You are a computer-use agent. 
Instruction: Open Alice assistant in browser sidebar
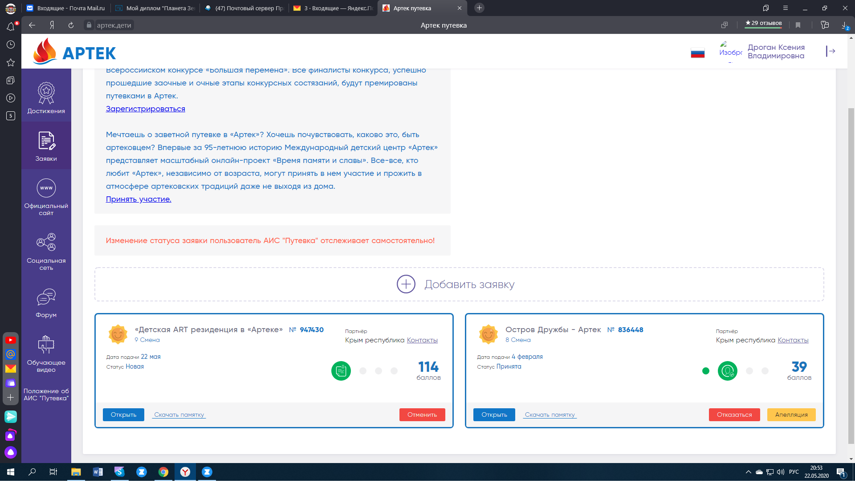coord(11,452)
